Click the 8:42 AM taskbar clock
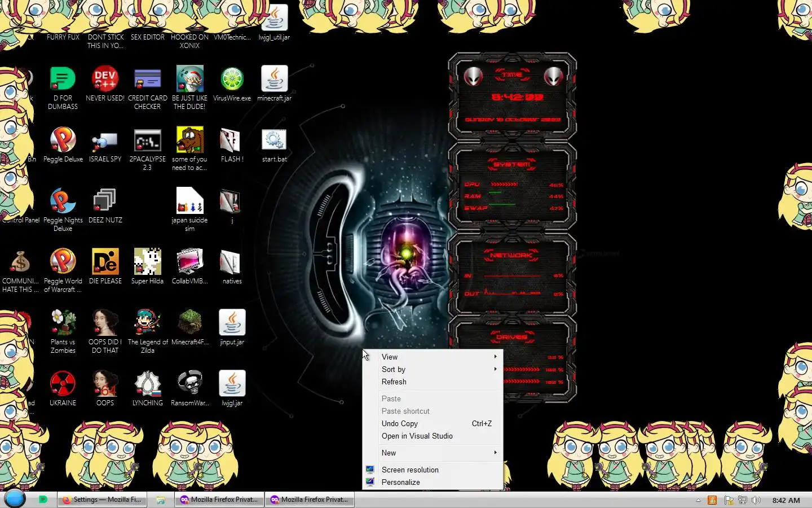Image resolution: width=812 pixels, height=508 pixels. point(786,500)
